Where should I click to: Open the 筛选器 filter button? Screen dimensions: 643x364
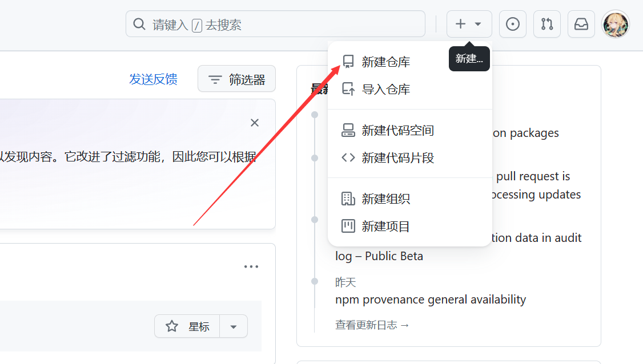click(x=236, y=79)
